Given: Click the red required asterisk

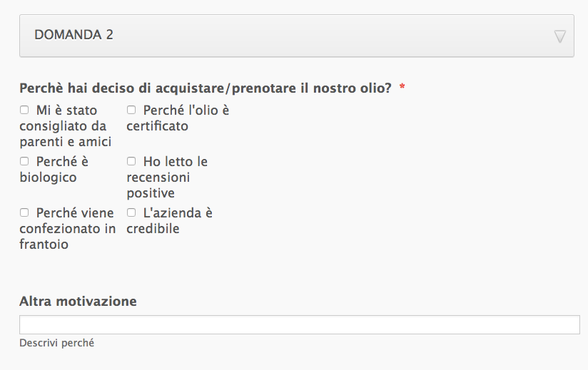Looking at the screenshot, I should coord(402,88).
